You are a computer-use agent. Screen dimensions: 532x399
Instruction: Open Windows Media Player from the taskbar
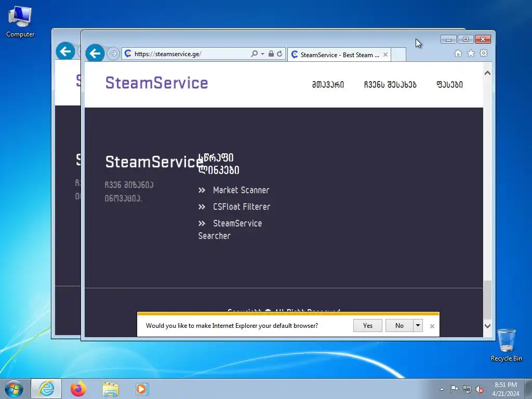(x=141, y=389)
